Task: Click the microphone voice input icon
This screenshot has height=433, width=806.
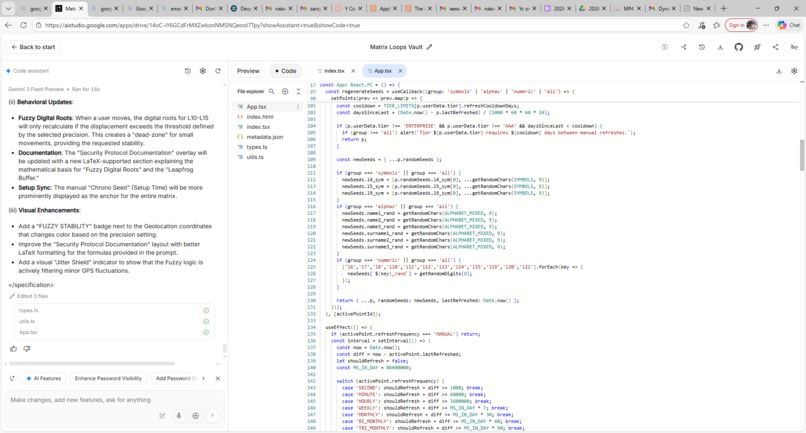Action: point(179,416)
